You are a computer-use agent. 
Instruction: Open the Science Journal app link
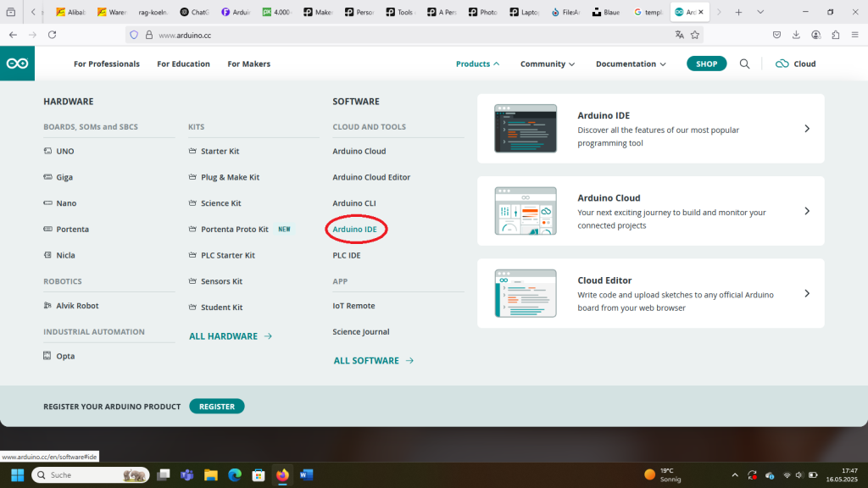(361, 331)
